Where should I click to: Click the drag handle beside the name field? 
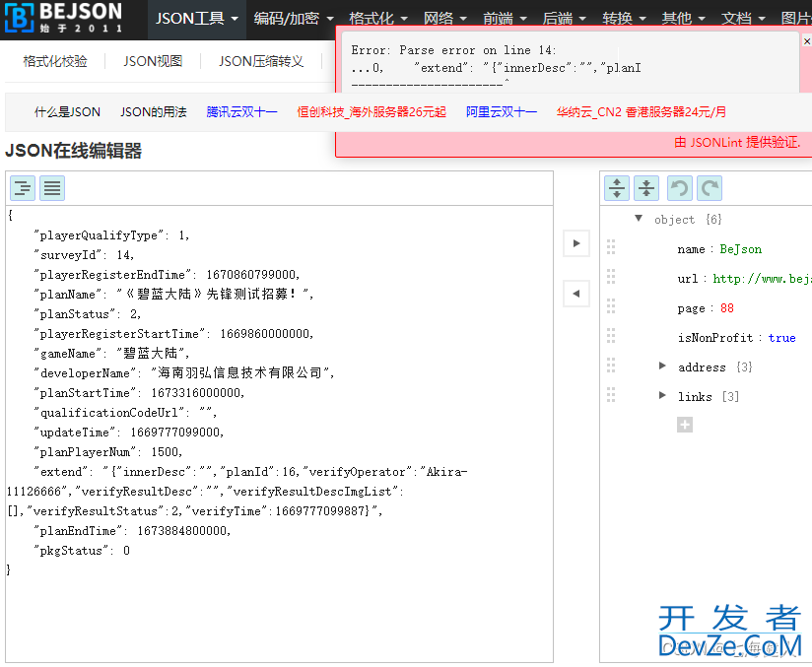click(x=611, y=247)
